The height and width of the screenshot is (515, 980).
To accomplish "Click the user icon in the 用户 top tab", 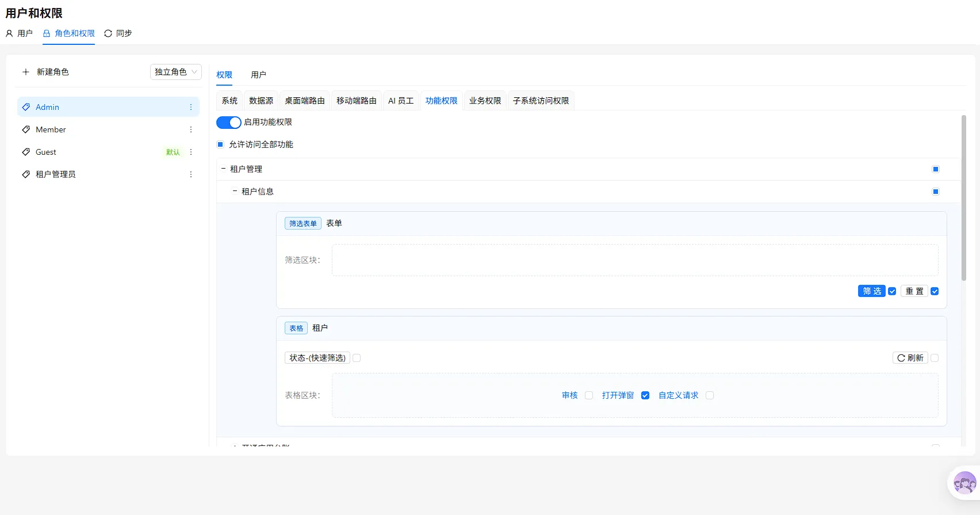I will click(9, 33).
